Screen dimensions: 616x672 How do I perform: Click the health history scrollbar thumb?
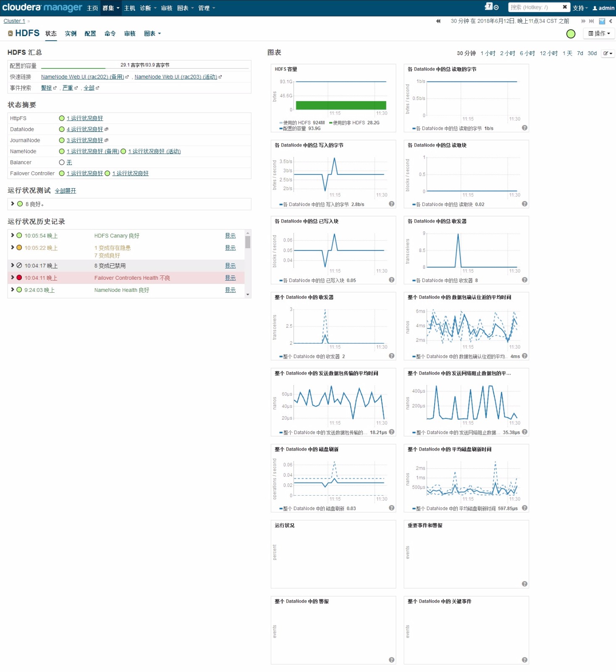[248, 242]
